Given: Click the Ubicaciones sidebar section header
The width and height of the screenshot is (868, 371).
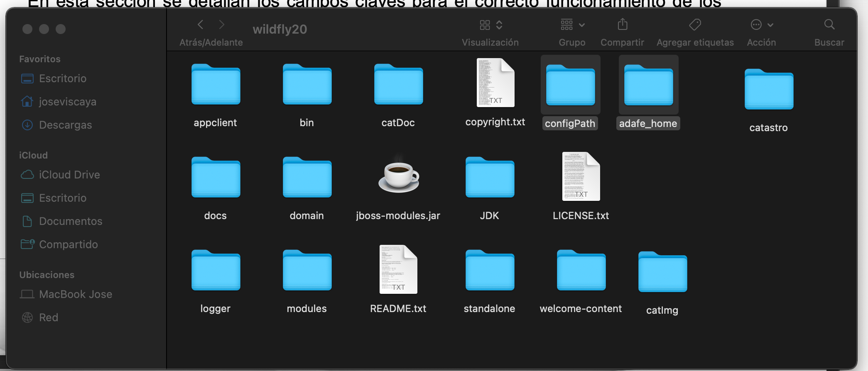Looking at the screenshot, I should [x=47, y=275].
